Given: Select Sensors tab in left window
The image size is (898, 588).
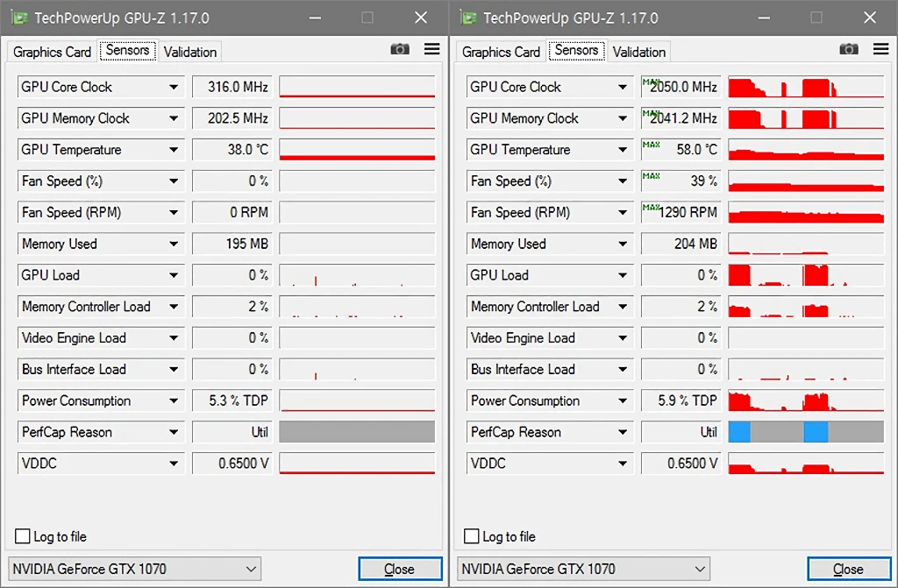Looking at the screenshot, I should 128,50.
